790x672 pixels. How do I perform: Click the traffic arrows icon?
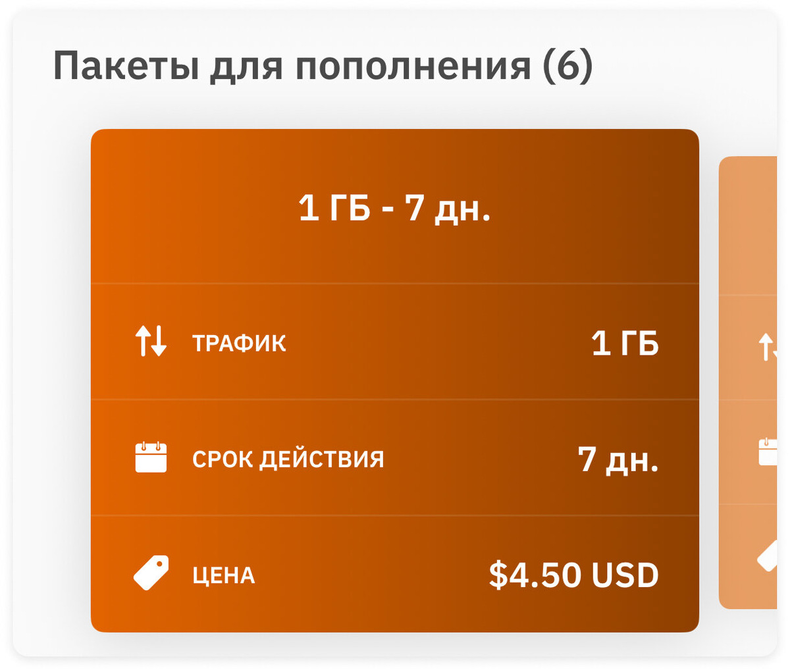point(150,342)
